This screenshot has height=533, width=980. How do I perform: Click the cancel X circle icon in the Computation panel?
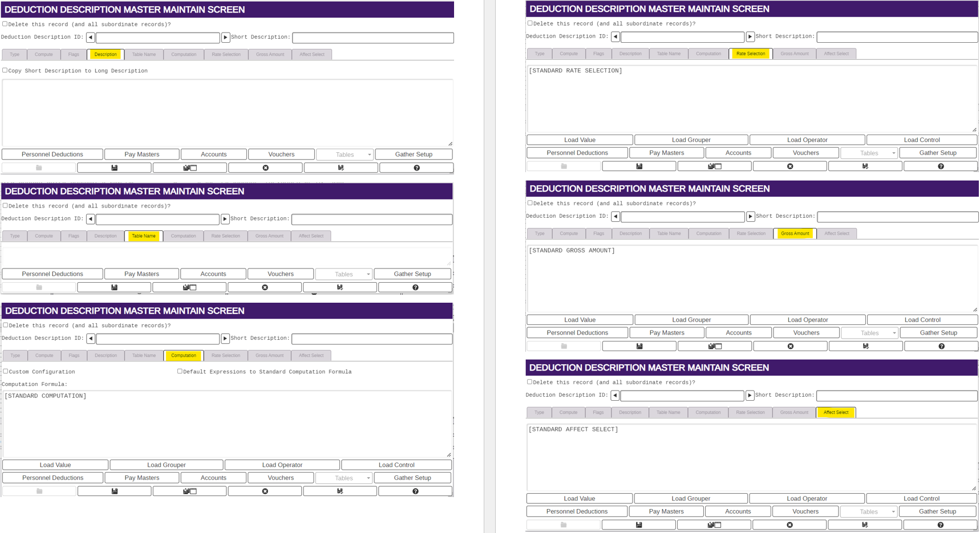pyautogui.click(x=265, y=491)
